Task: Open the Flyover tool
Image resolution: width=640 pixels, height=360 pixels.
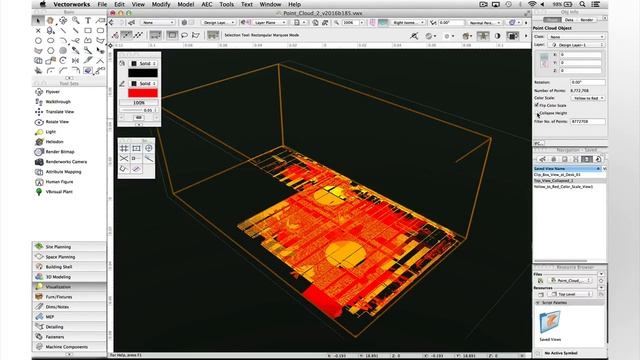Action: [53, 91]
